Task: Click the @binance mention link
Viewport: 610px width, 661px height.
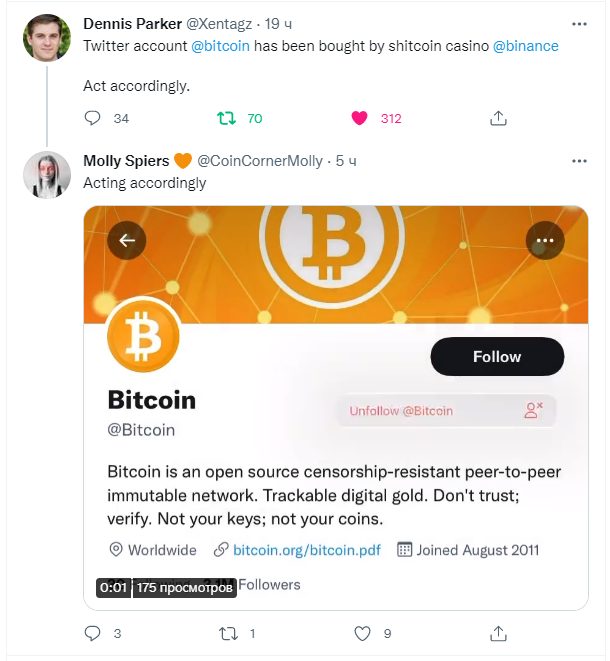Action: tap(526, 46)
